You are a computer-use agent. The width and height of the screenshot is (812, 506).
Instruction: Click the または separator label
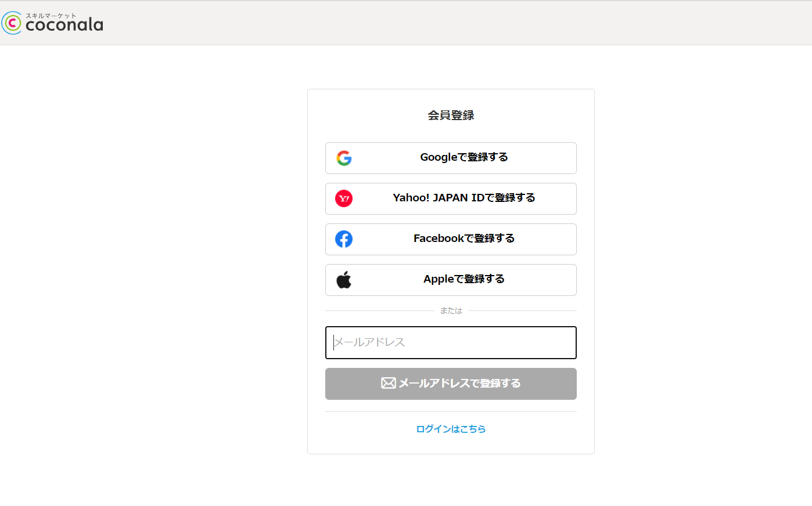coord(451,311)
